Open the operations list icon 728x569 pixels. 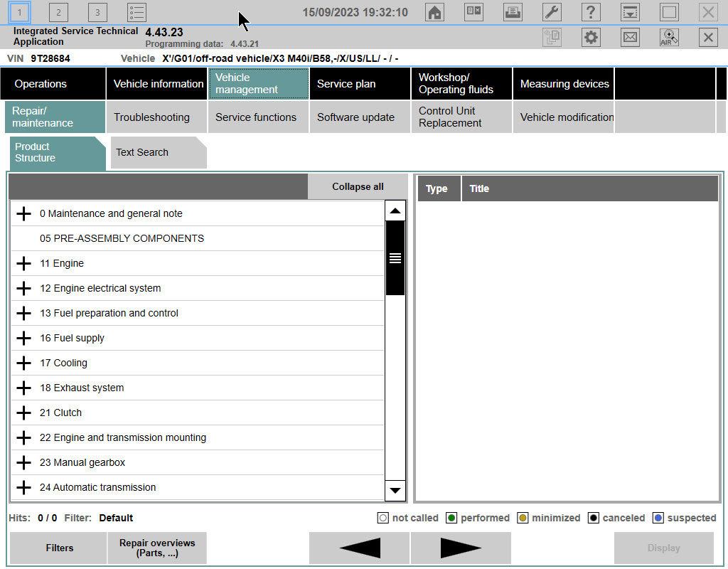click(136, 12)
